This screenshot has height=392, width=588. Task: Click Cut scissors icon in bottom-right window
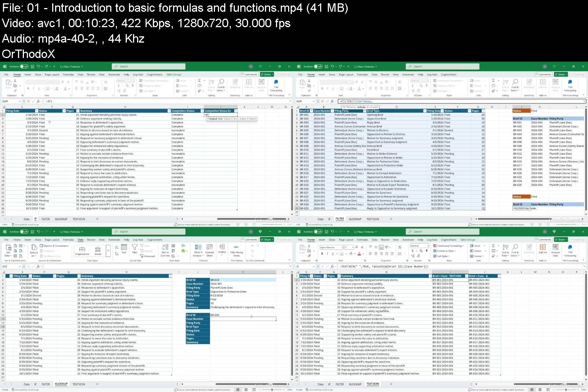click(x=309, y=246)
